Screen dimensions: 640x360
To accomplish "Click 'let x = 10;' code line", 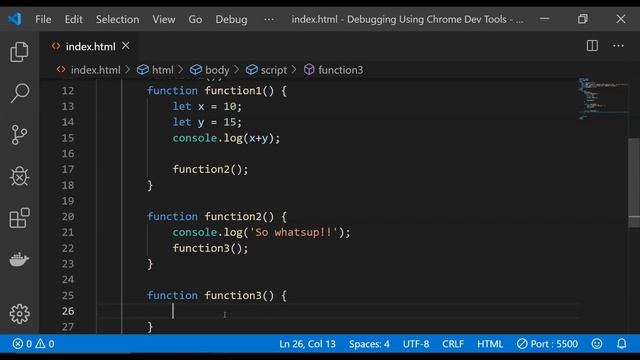I will coord(207,107).
